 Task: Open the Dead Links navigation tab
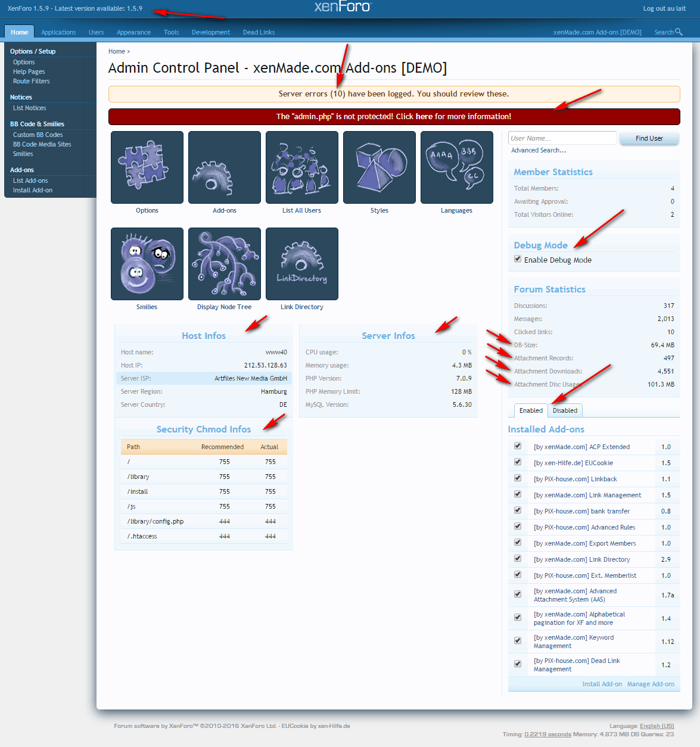pyautogui.click(x=259, y=32)
